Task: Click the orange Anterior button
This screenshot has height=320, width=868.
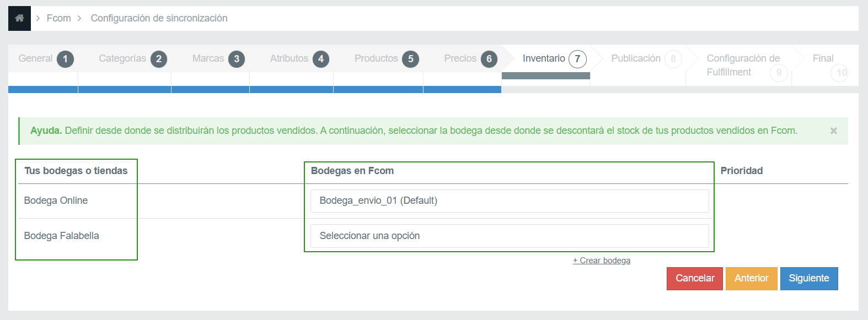Action: [x=751, y=279]
